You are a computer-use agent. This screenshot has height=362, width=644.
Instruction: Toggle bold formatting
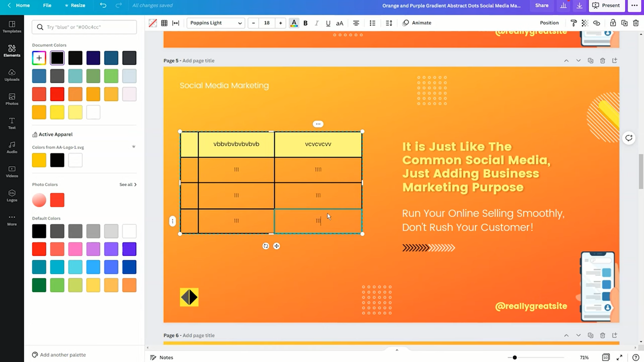coord(305,23)
